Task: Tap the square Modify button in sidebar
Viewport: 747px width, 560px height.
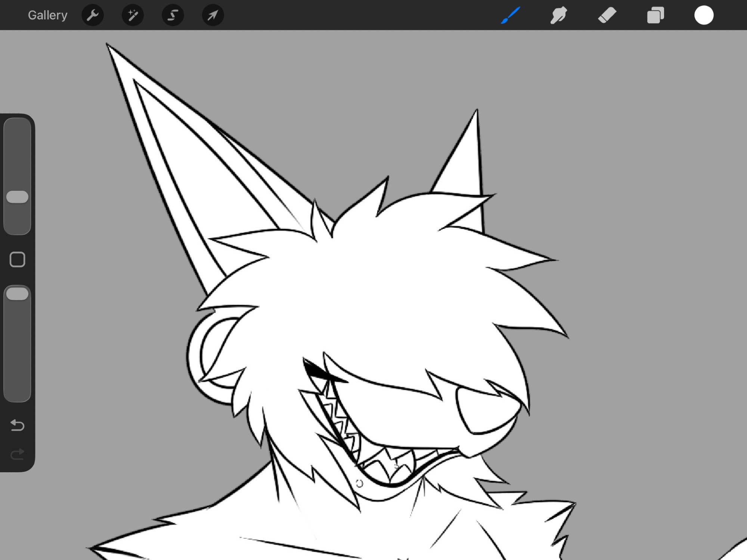Action: click(17, 259)
